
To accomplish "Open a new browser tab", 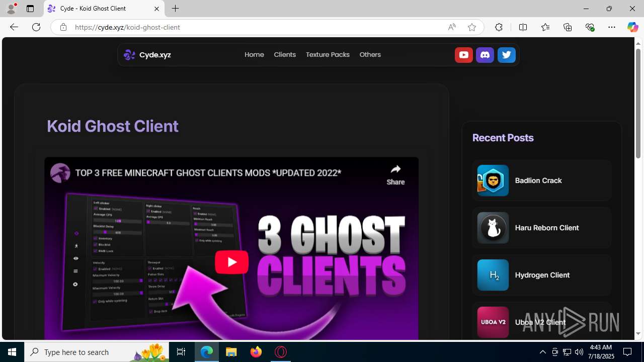I will (175, 9).
